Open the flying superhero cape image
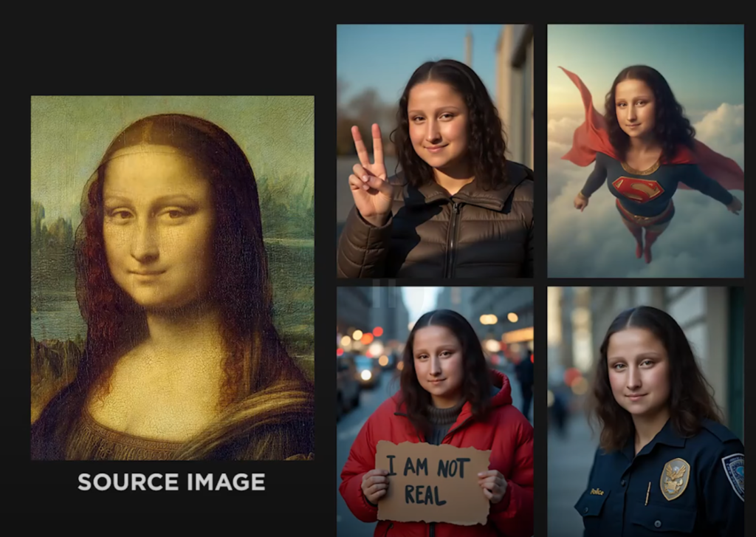Viewport: 756px width, 537px height. pyautogui.click(x=645, y=151)
